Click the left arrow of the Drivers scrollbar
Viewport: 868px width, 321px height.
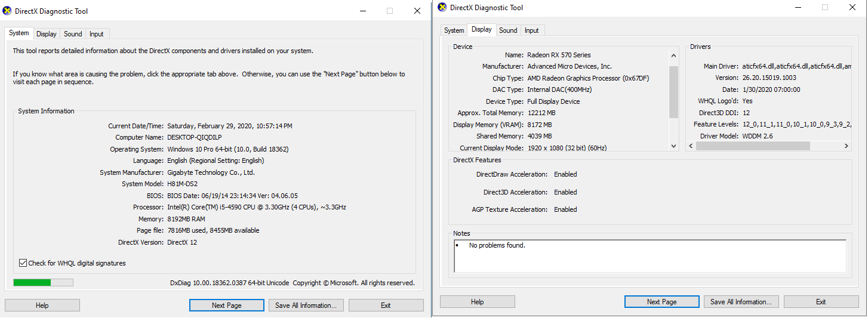pos(691,146)
